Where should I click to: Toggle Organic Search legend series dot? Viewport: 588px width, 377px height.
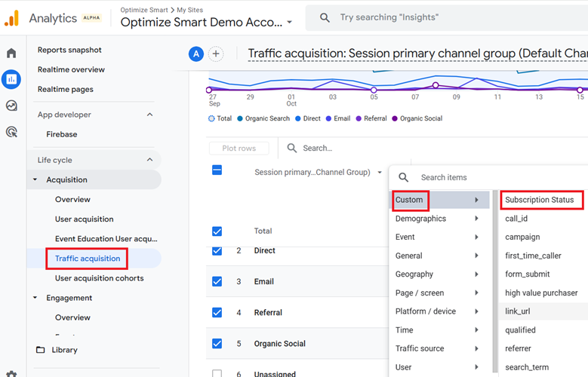(x=240, y=118)
